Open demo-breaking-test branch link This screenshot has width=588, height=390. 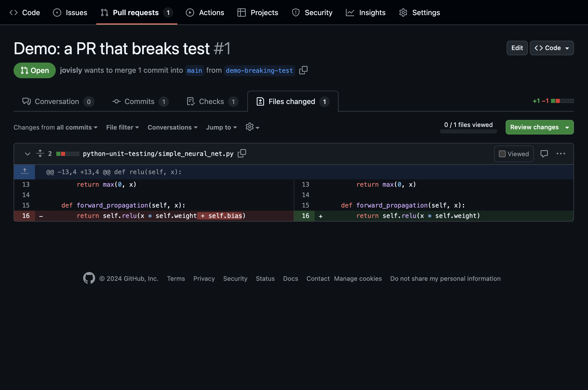pos(259,71)
